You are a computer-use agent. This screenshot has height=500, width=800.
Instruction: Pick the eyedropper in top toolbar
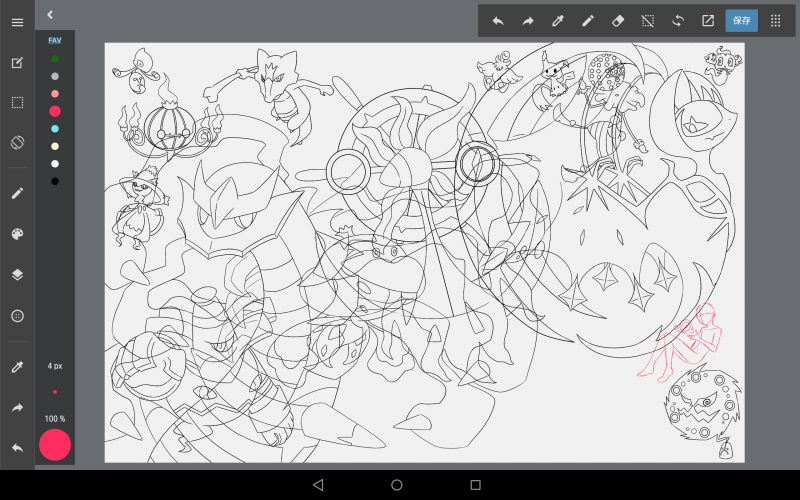[x=558, y=21]
